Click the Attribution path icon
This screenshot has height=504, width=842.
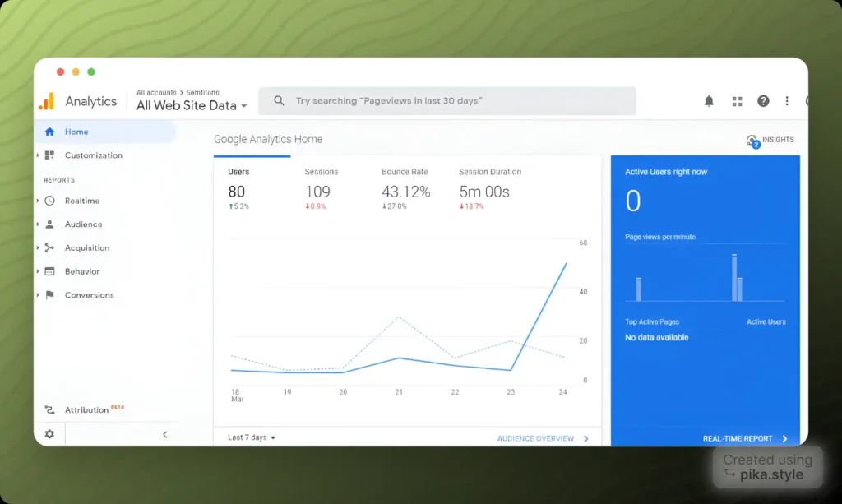(49, 410)
